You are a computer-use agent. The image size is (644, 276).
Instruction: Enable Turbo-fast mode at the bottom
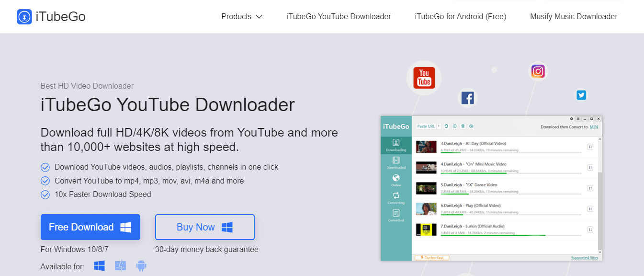[431, 257]
